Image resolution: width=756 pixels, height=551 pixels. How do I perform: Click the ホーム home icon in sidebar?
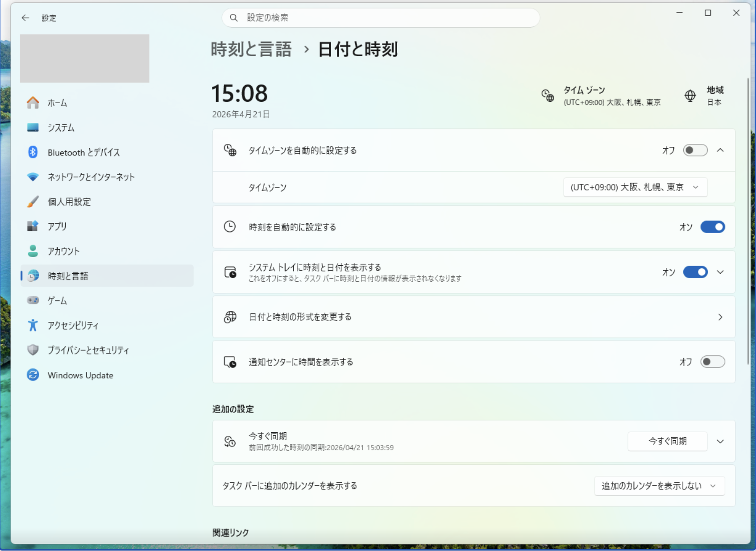(x=33, y=103)
